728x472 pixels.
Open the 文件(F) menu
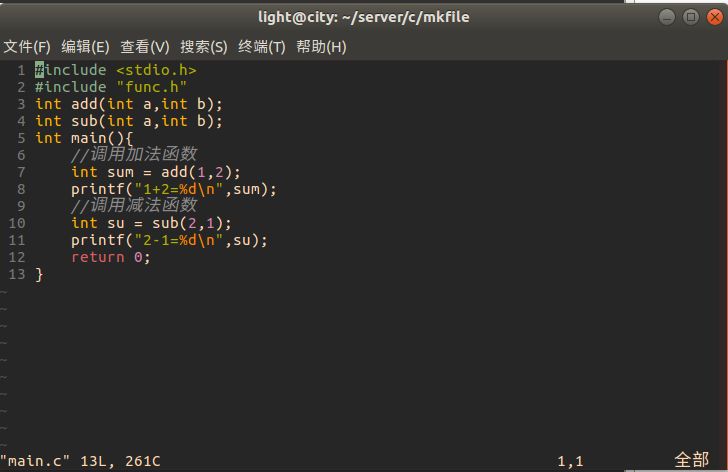point(27,47)
